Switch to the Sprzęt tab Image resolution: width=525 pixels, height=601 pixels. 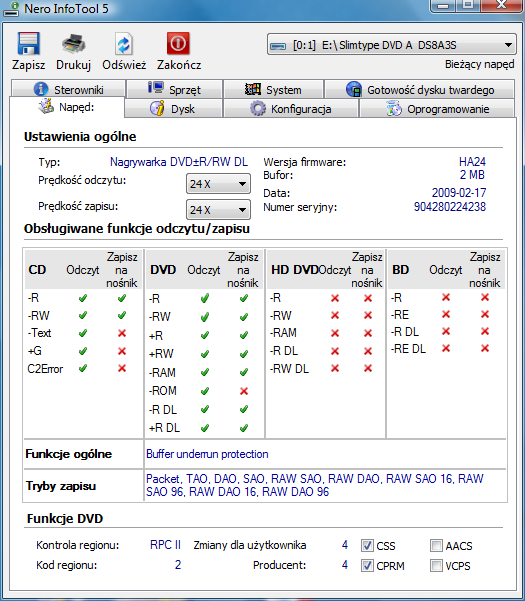coord(174,89)
